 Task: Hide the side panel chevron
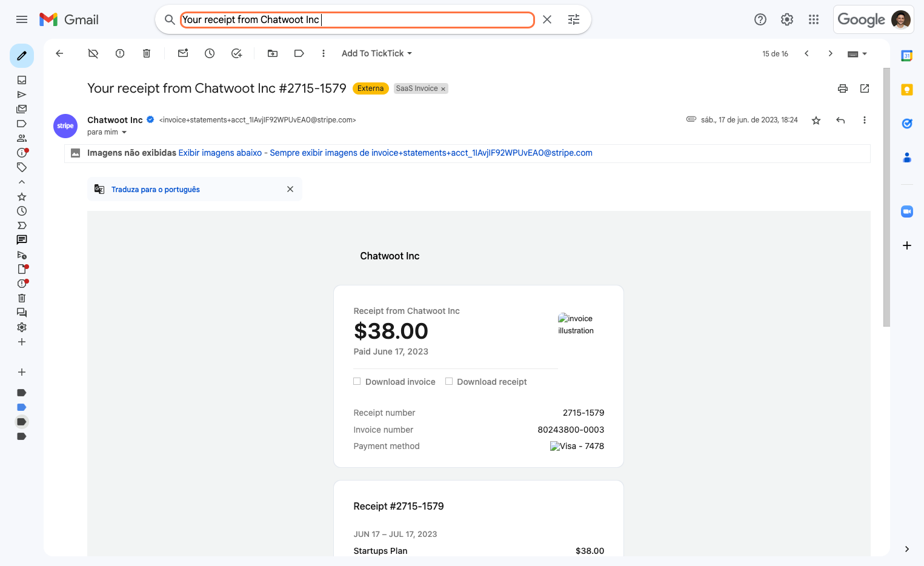tap(907, 549)
